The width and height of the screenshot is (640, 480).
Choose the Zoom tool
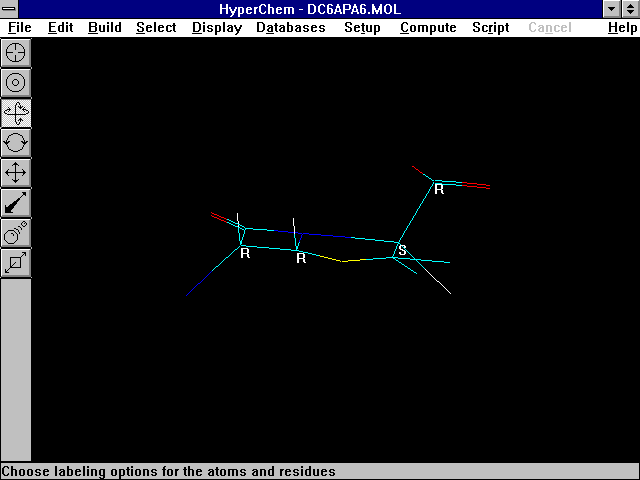16,232
